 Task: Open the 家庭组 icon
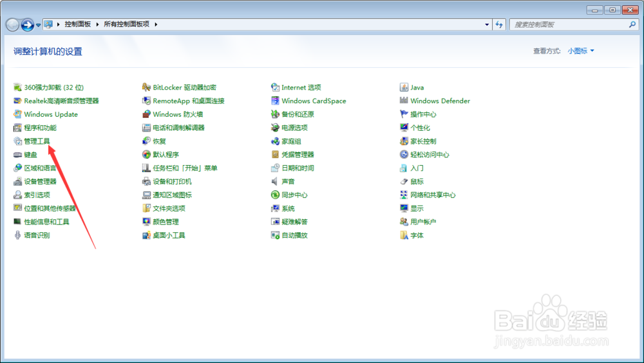coord(275,141)
